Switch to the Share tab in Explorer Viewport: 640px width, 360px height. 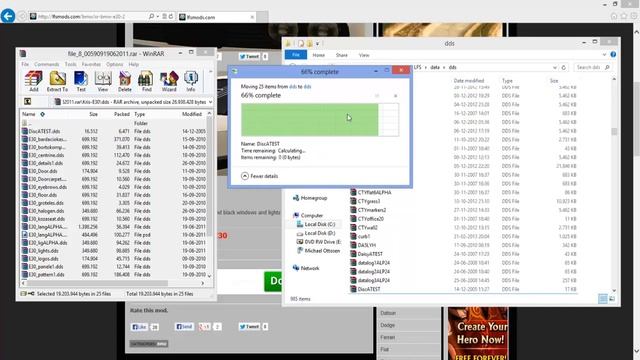point(342,55)
